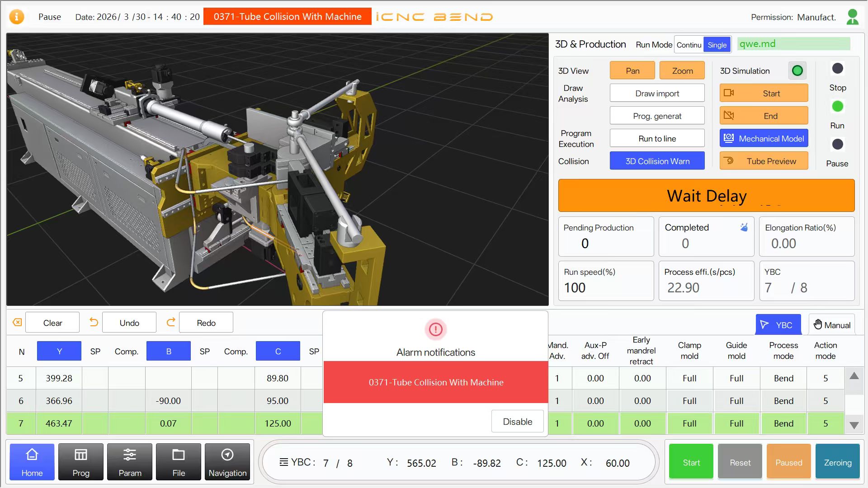
Task: Open the File page
Action: click(x=179, y=462)
